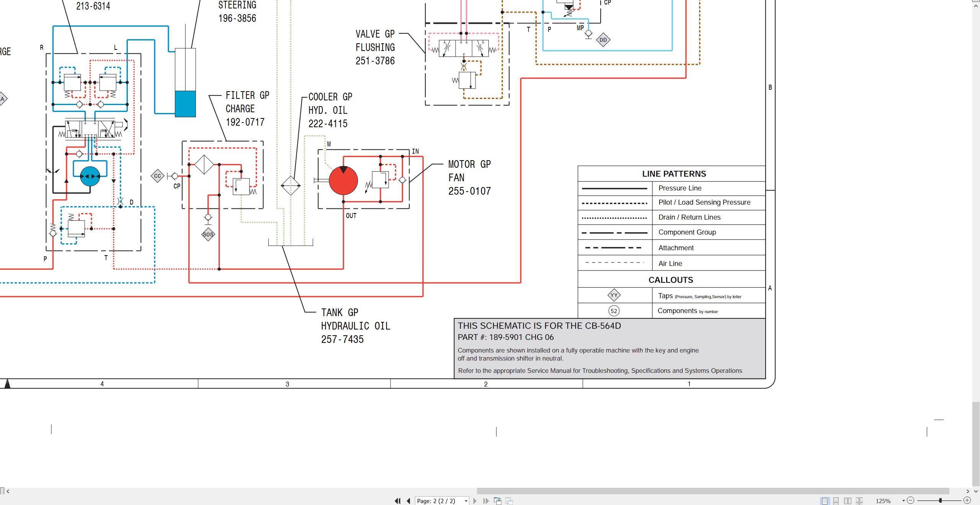Click the 'Component Group' legend entry
Screen dimensions: 980x505
(x=687, y=232)
